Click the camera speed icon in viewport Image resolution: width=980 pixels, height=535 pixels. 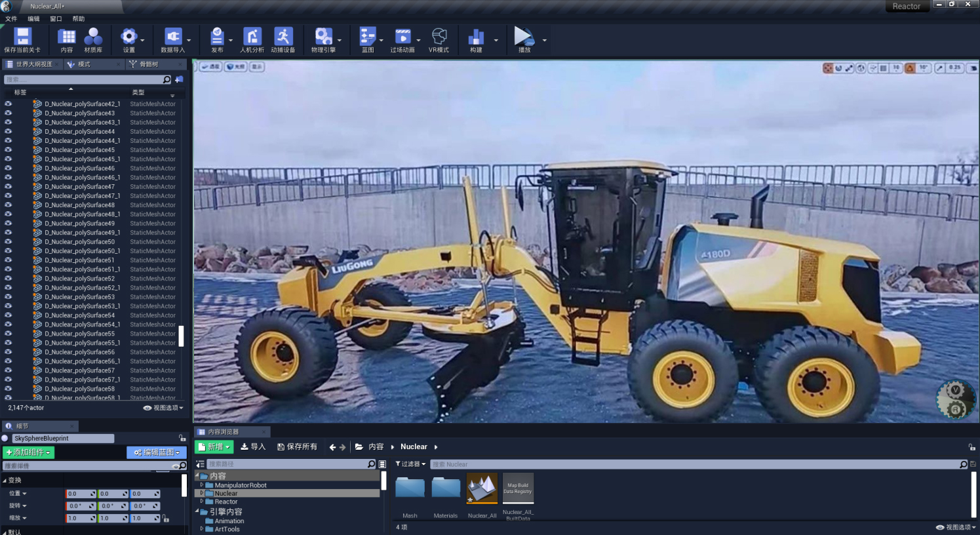pyautogui.click(x=973, y=68)
